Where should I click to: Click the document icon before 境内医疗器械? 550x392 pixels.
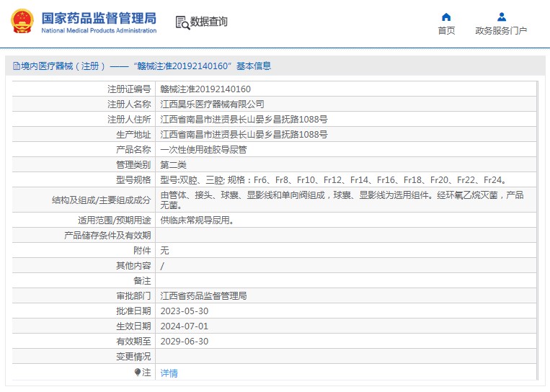16,66
